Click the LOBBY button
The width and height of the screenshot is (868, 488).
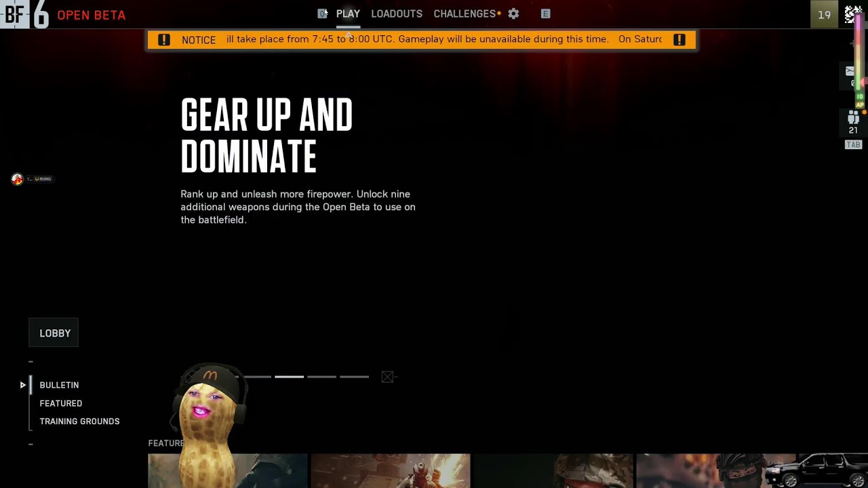54,333
